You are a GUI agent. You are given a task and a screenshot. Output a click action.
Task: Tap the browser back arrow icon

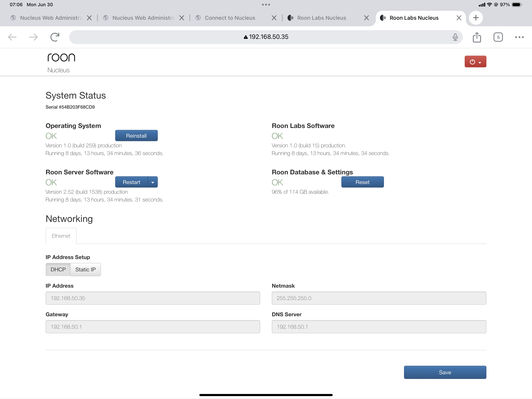pyautogui.click(x=12, y=37)
